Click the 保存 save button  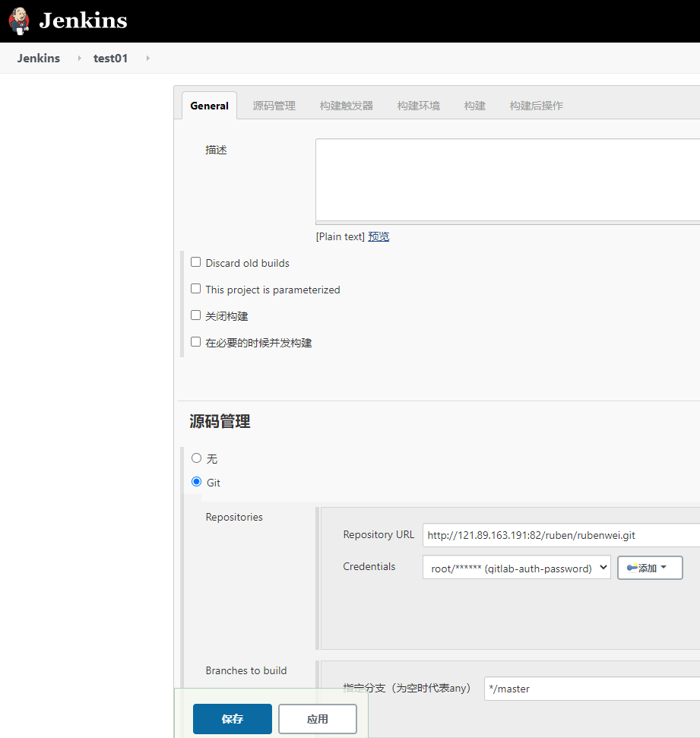click(232, 719)
